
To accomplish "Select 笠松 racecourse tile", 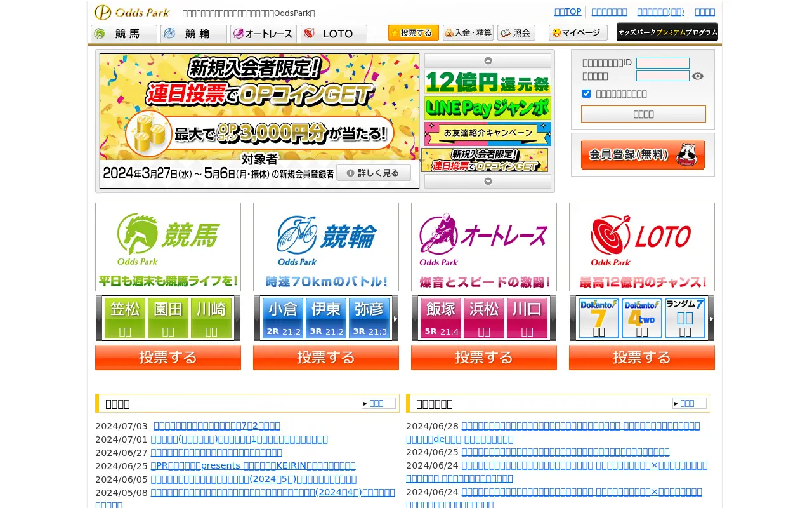I will (x=125, y=318).
